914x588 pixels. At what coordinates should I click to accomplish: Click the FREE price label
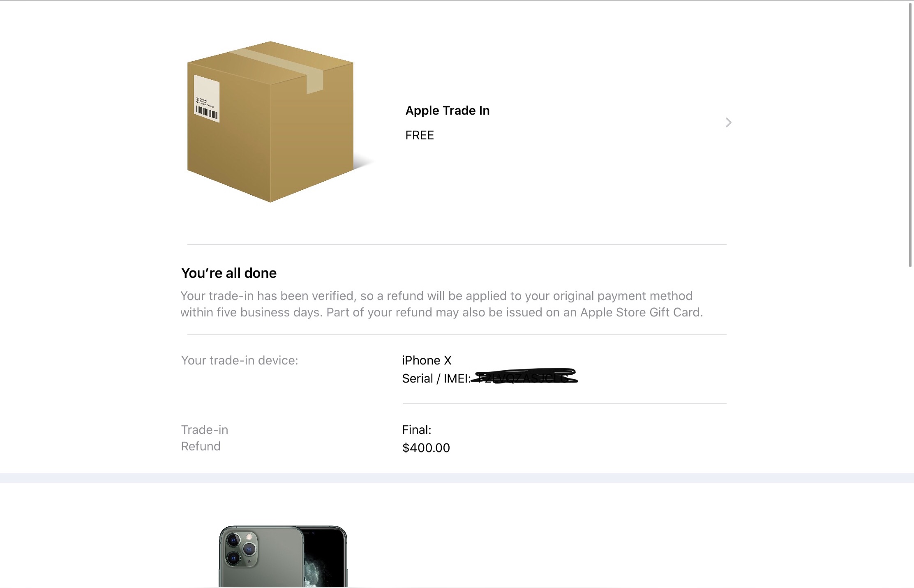(x=419, y=135)
